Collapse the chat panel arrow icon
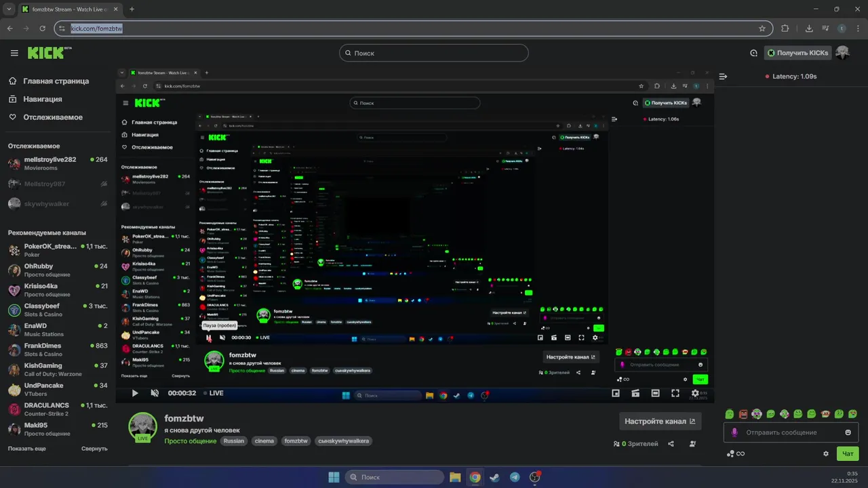 click(723, 77)
